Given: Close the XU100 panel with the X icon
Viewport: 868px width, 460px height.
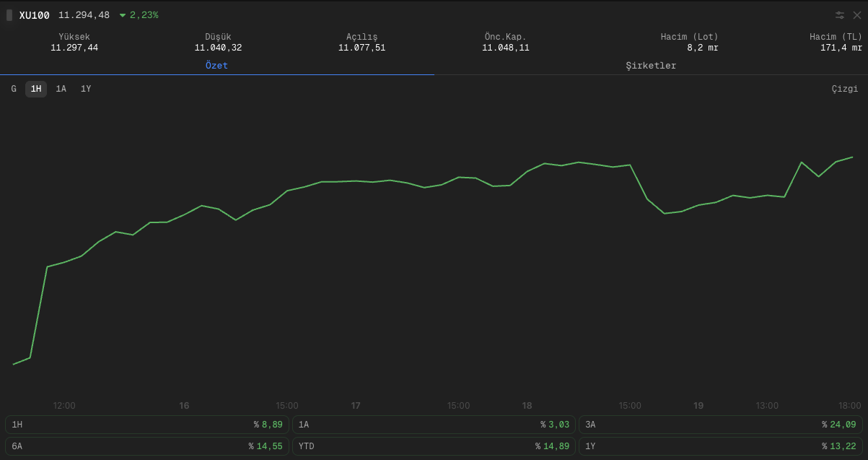Looking at the screenshot, I should [x=857, y=15].
